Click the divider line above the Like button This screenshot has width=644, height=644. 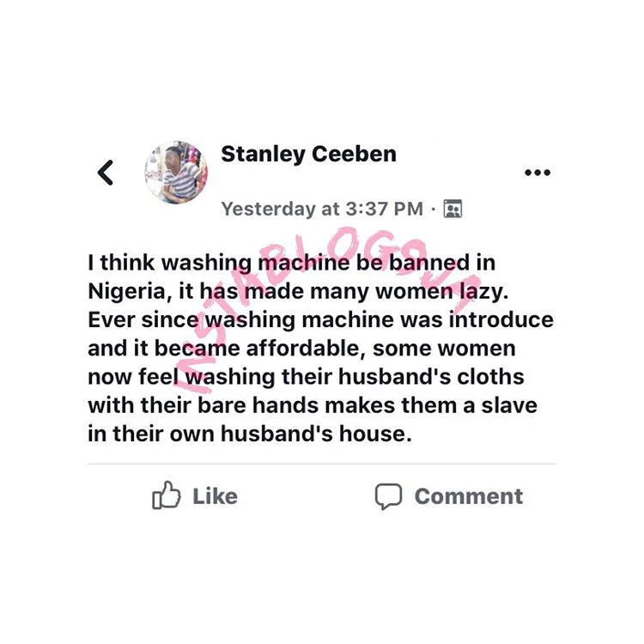pyautogui.click(x=322, y=464)
